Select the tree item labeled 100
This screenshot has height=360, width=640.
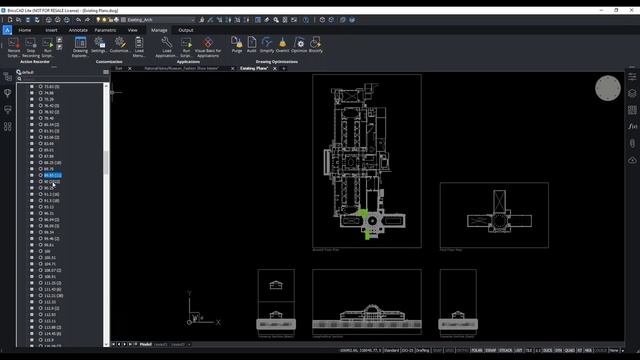tap(47, 251)
